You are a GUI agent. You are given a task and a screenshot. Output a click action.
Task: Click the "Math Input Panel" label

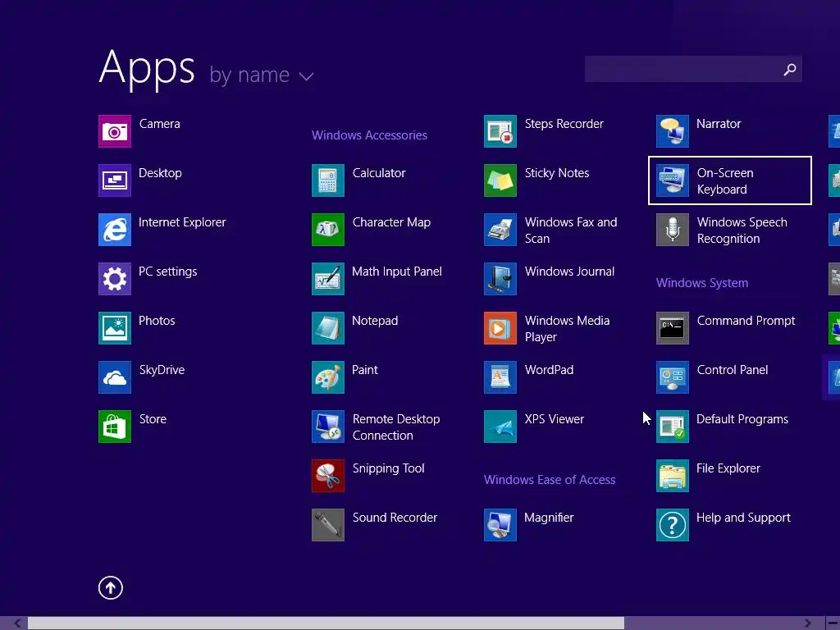[x=397, y=272]
